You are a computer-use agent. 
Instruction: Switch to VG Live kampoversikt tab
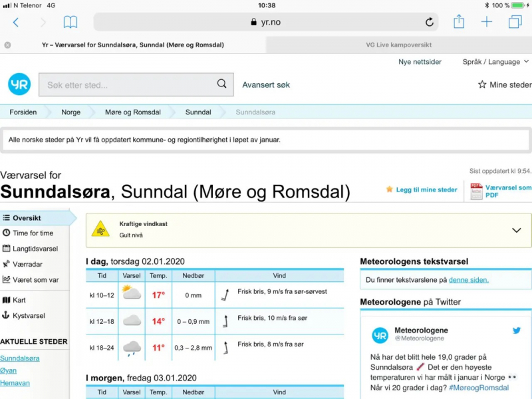(398, 45)
